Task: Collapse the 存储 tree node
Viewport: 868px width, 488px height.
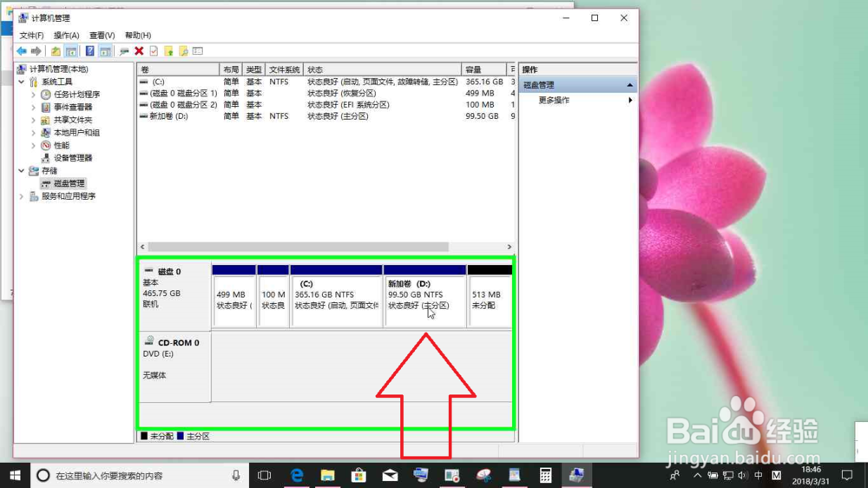Action: point(22,170)
